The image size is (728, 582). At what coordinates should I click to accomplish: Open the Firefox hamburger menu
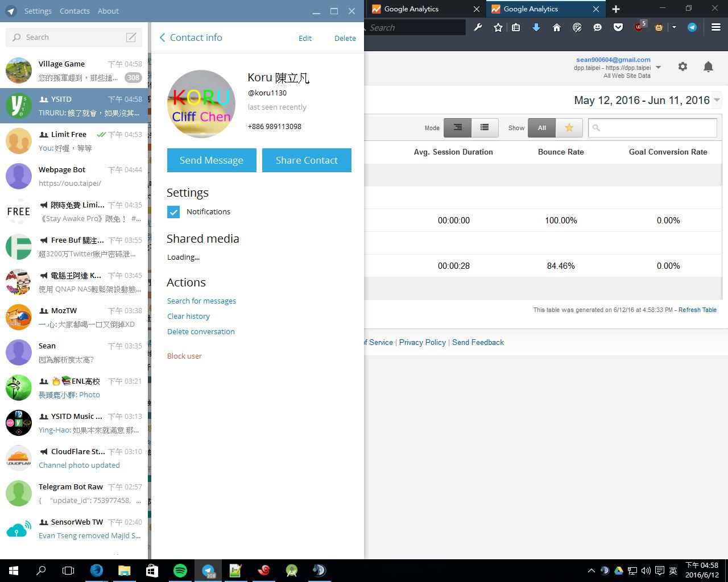pos(716,27)
